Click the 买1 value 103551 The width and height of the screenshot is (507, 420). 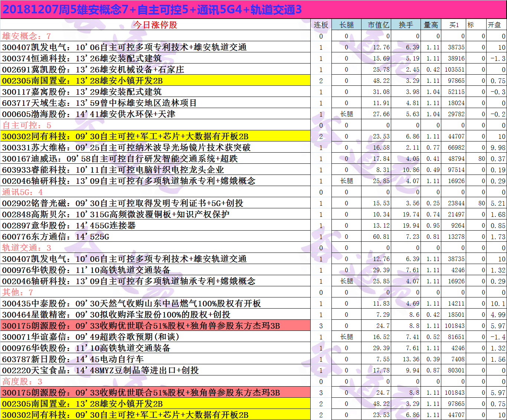point(455,69)
